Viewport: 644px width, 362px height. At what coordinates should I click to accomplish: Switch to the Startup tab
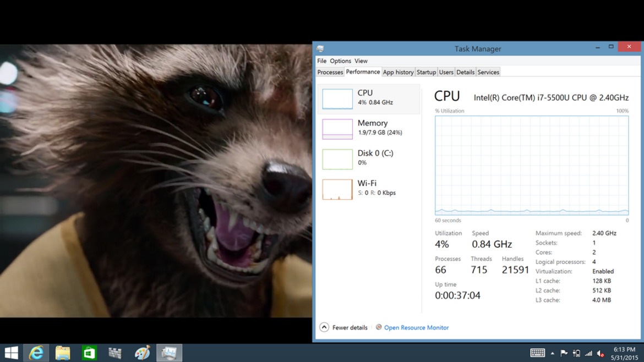tap(427, 72)
